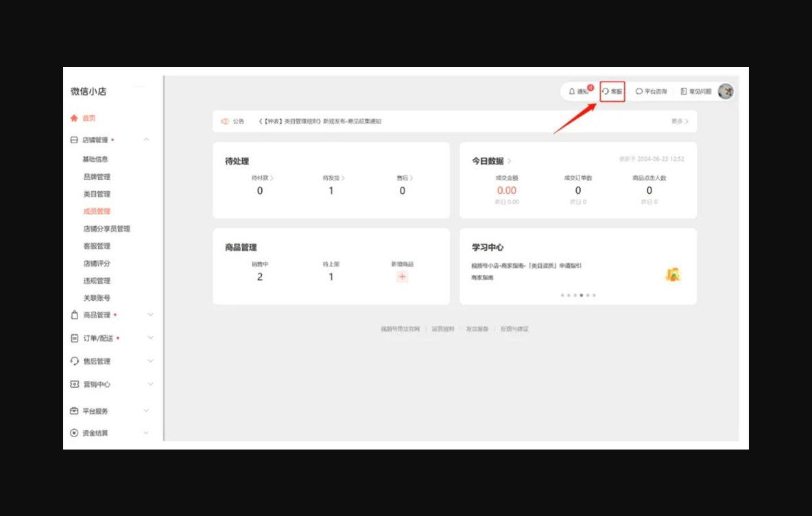Add a product via the 新增商品 plus icon
The width and height of the screenshot is (812, 516).
click(x=401, y=277)
